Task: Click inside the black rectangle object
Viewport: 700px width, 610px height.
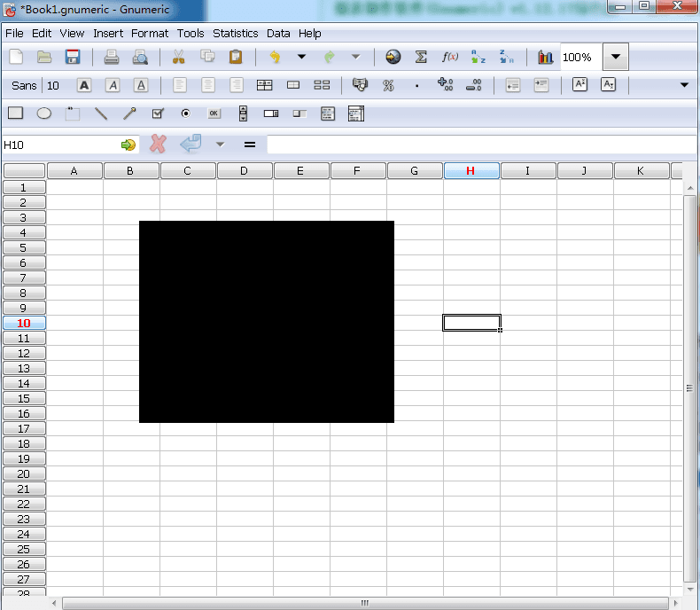Action: 266,321
